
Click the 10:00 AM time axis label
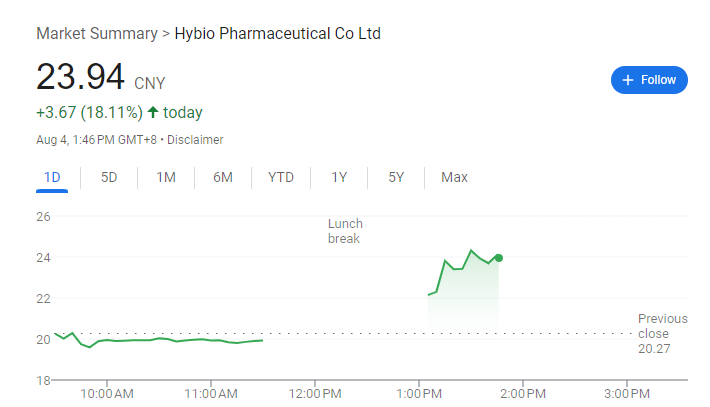pyautogui.click(x=107, y=393)
